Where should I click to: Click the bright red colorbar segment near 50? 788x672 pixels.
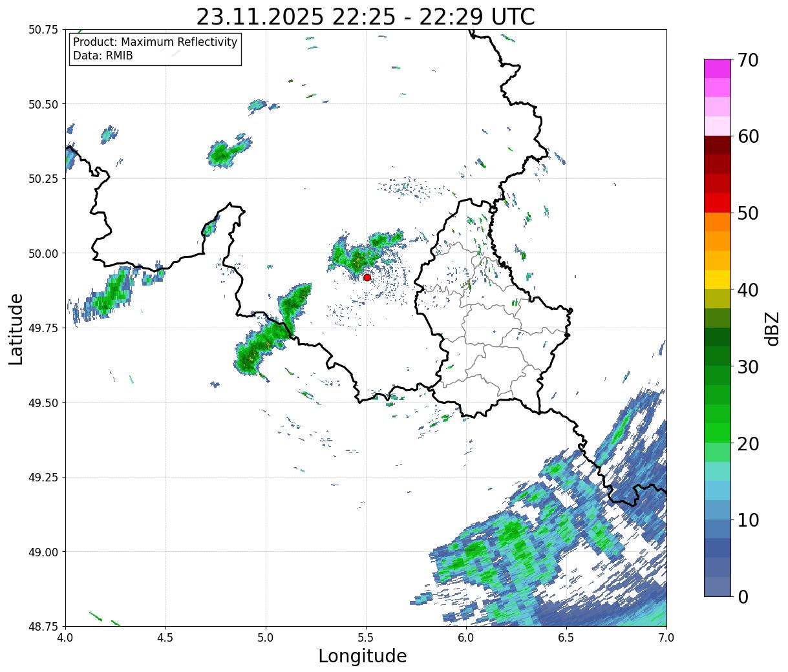(718, 203)
